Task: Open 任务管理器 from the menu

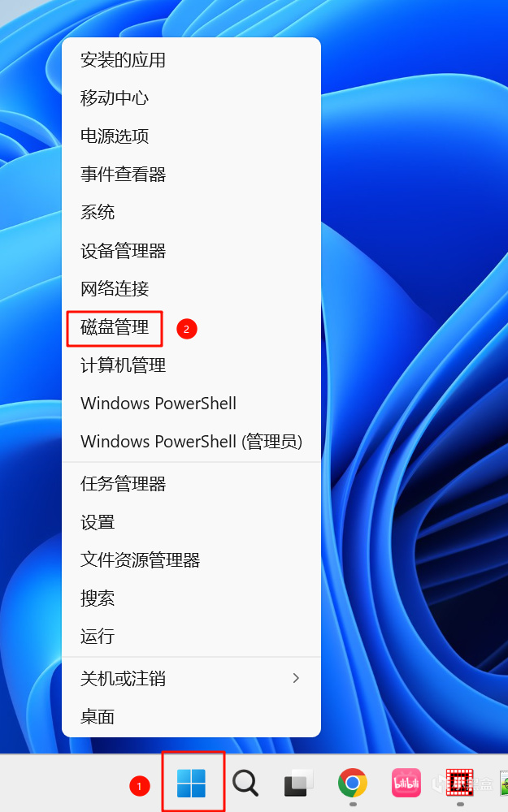Action: point(123,484)
